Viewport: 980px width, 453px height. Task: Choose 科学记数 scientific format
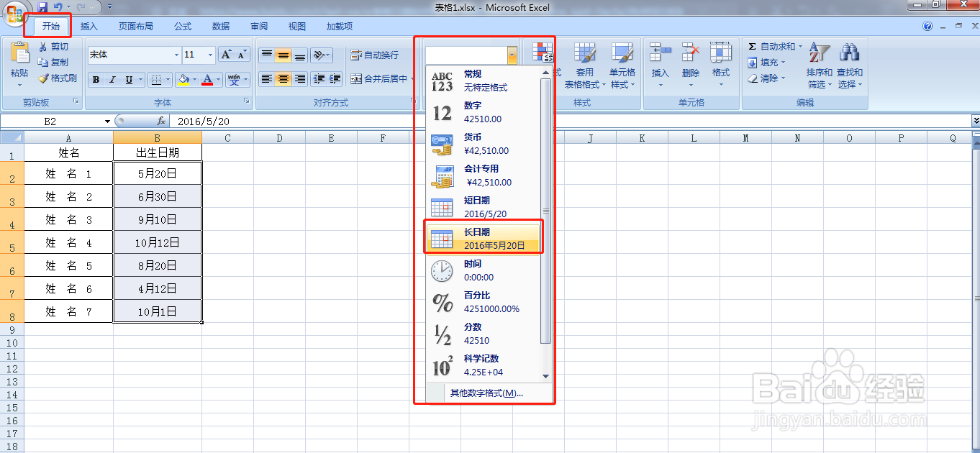(484, 365)
